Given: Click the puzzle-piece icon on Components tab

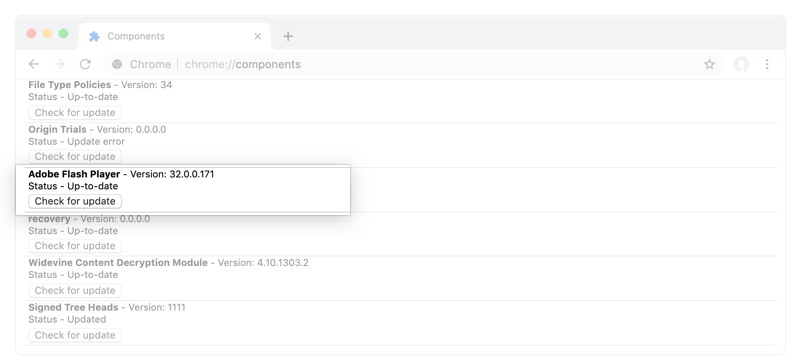Looking at the screenshot, I should tap(94, 36).
